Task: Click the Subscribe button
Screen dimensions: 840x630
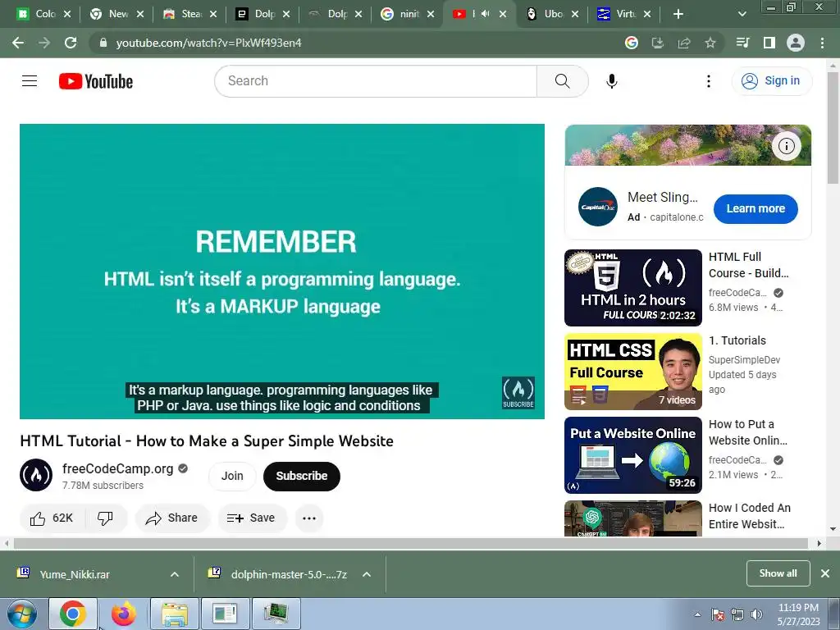Action: click(x=302, y=476)
